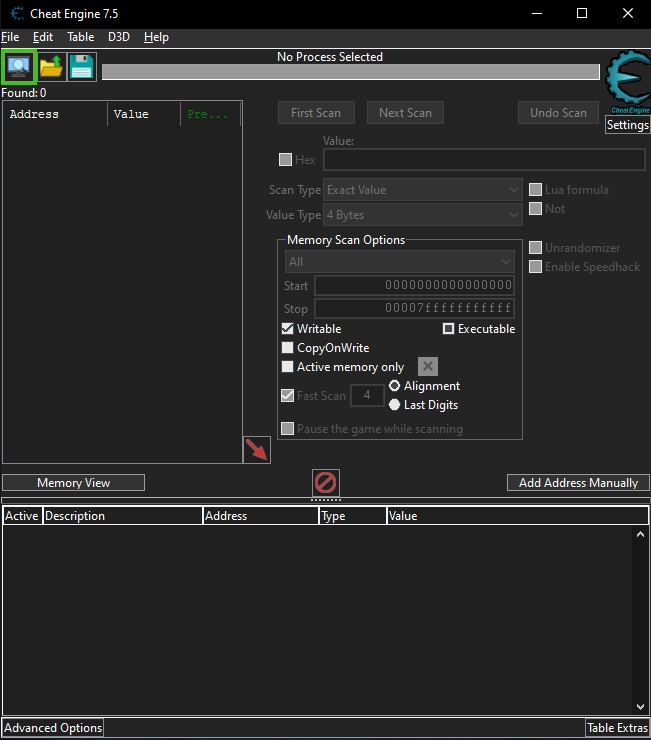Click the Address column header in address table
The height and width of the screenshot is (740, 651).
pos(261,516)
